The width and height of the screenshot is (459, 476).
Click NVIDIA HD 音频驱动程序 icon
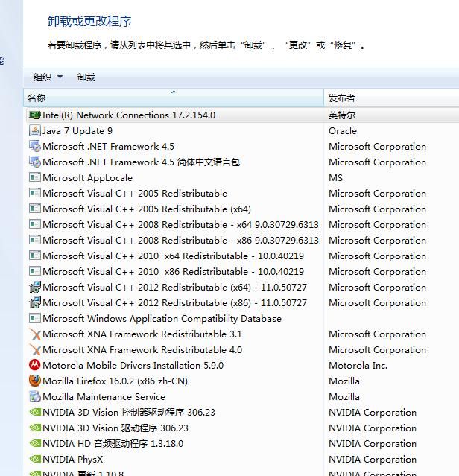tap(34, 443)
